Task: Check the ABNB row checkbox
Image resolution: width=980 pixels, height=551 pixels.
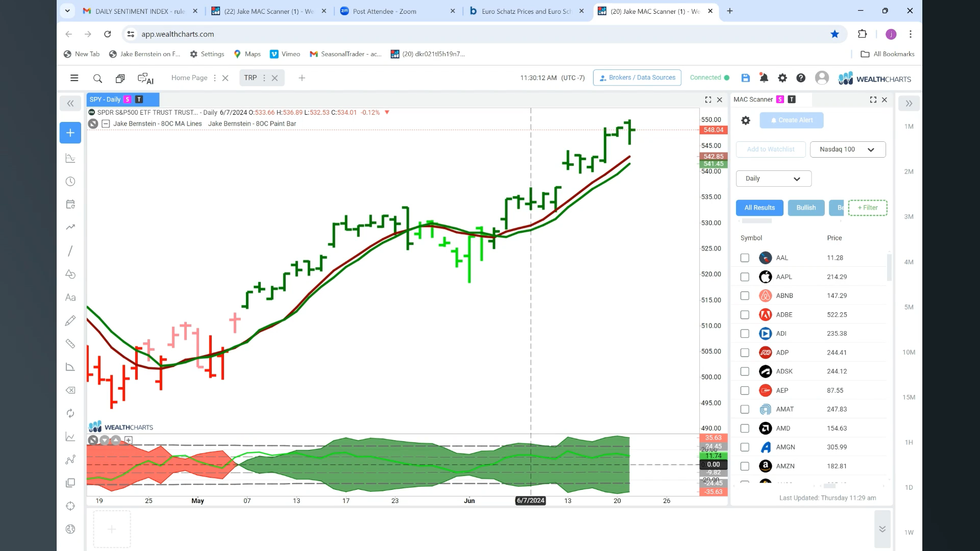Action: (x=745, y=296)
